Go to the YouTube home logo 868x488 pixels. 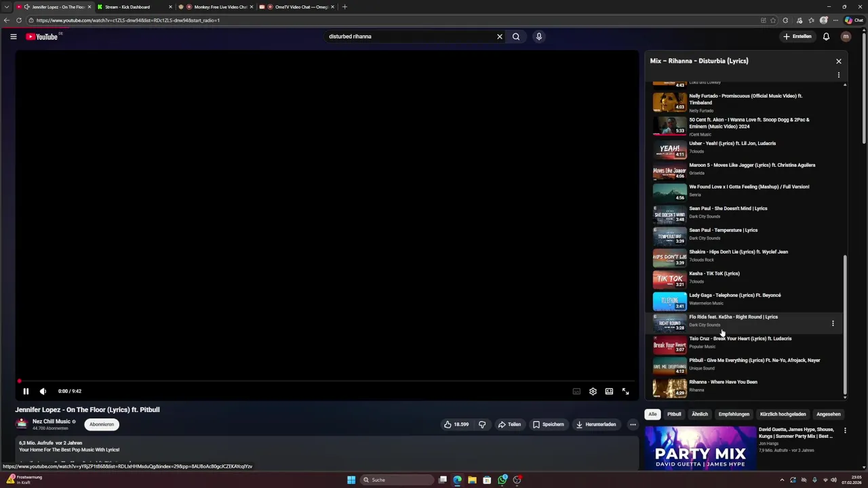42,37
